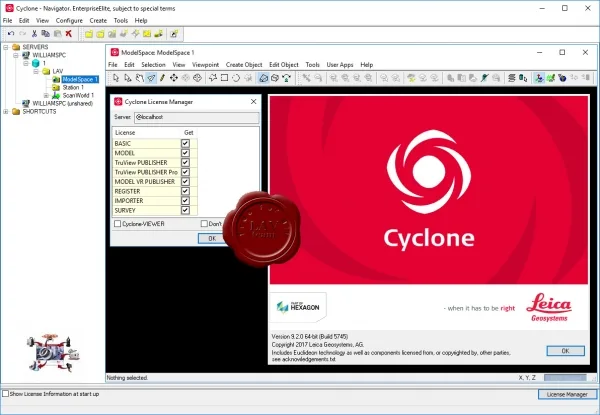600x415 pixels.
Task: Select the four-arrow Move tool
Action: (174, 78)
